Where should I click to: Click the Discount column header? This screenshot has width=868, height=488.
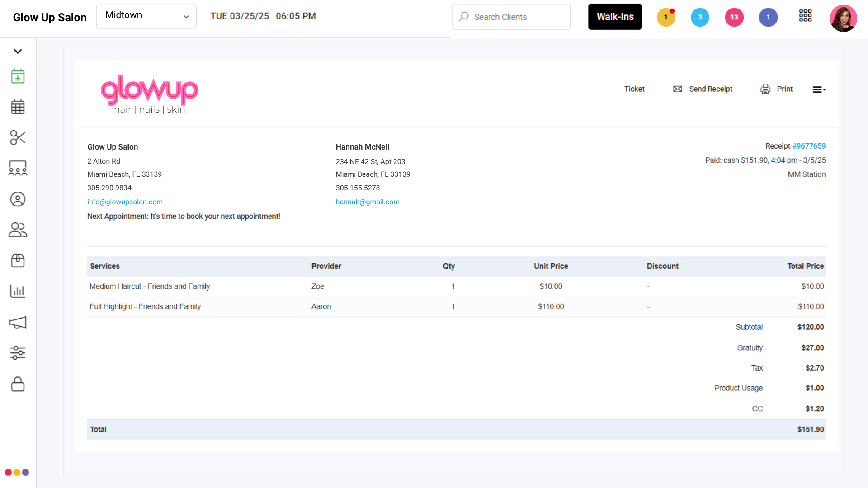[x=662, y=266]
